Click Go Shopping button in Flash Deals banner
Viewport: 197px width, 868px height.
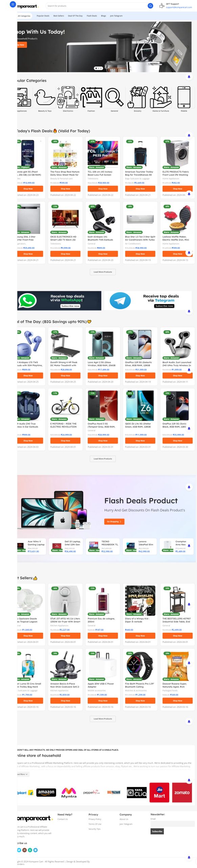point(114,521)
